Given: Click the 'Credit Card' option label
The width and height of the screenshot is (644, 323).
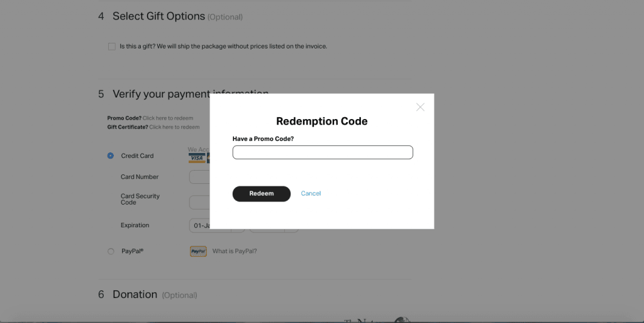Looking at the screenshot, I should (137, 156).
